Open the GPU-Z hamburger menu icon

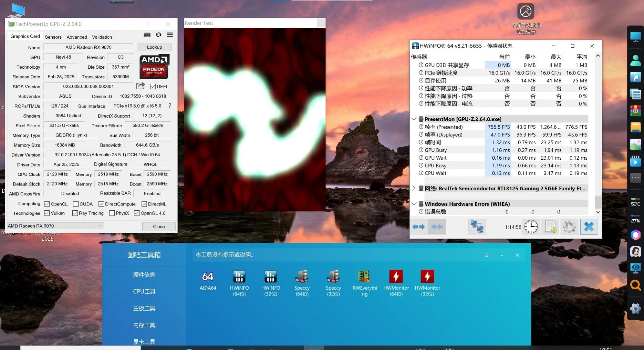(170, 35)
